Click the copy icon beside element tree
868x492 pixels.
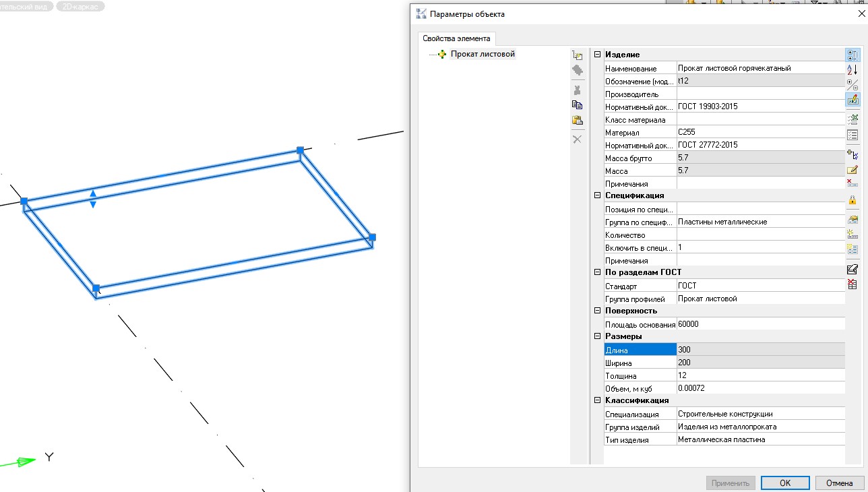click(x=577, y=104)
